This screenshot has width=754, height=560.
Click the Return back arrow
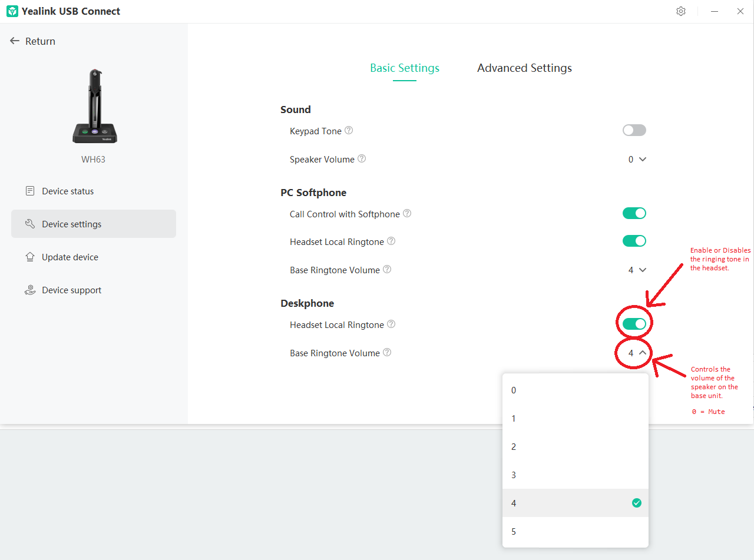click(x=15, y=41)
